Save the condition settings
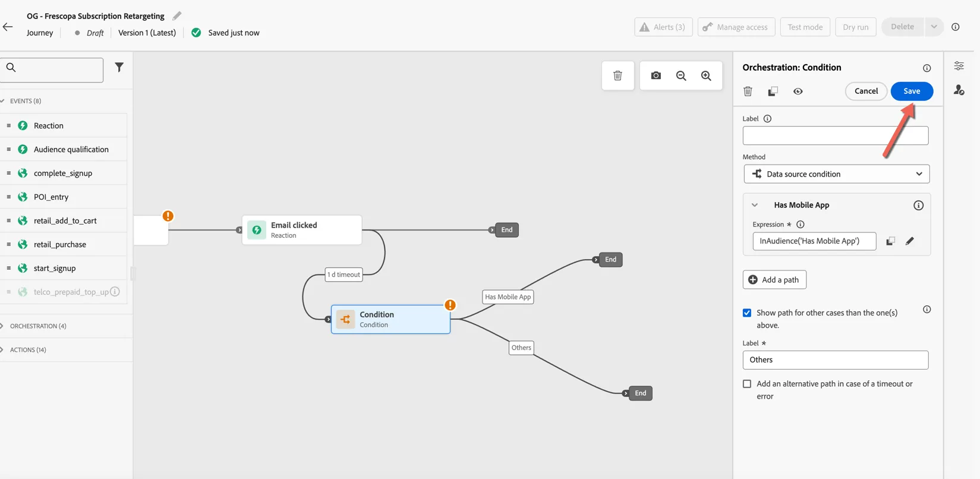Viewport: 980px width, 479px height. click(912, 91)
